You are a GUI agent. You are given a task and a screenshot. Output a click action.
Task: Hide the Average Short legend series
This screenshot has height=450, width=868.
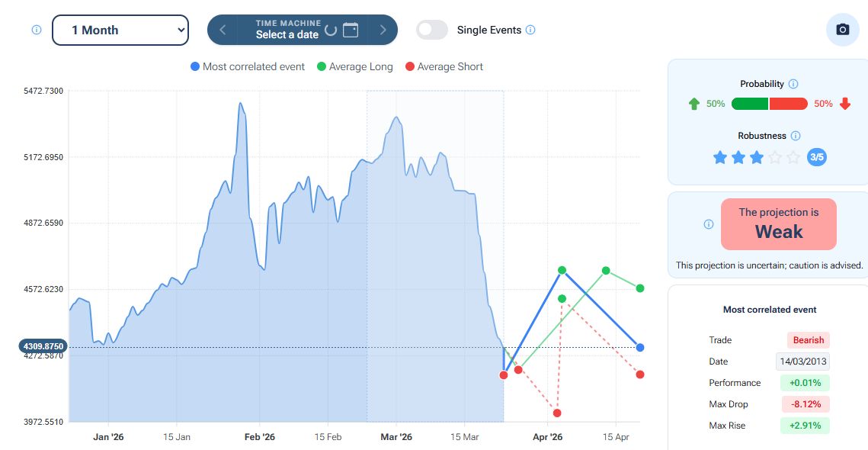coord(444,66)
